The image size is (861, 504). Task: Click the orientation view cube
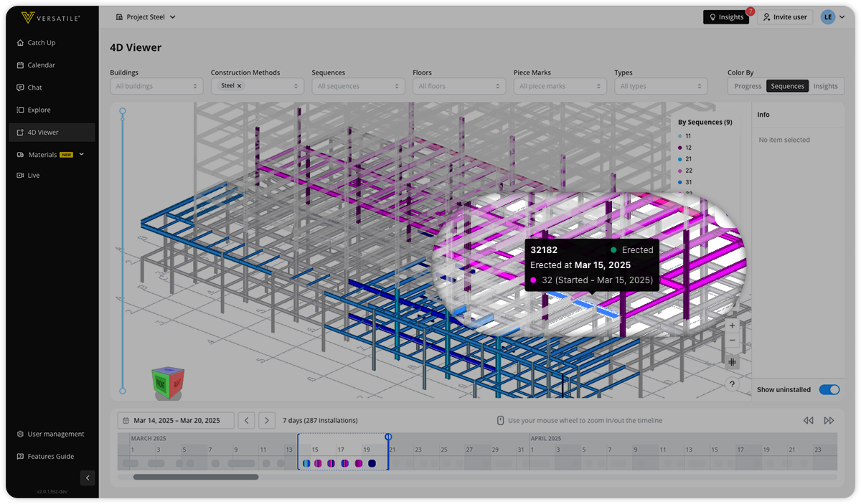167,384
